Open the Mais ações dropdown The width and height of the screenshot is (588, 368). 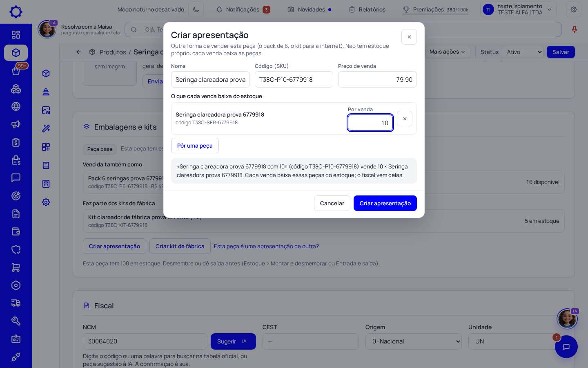447,52
